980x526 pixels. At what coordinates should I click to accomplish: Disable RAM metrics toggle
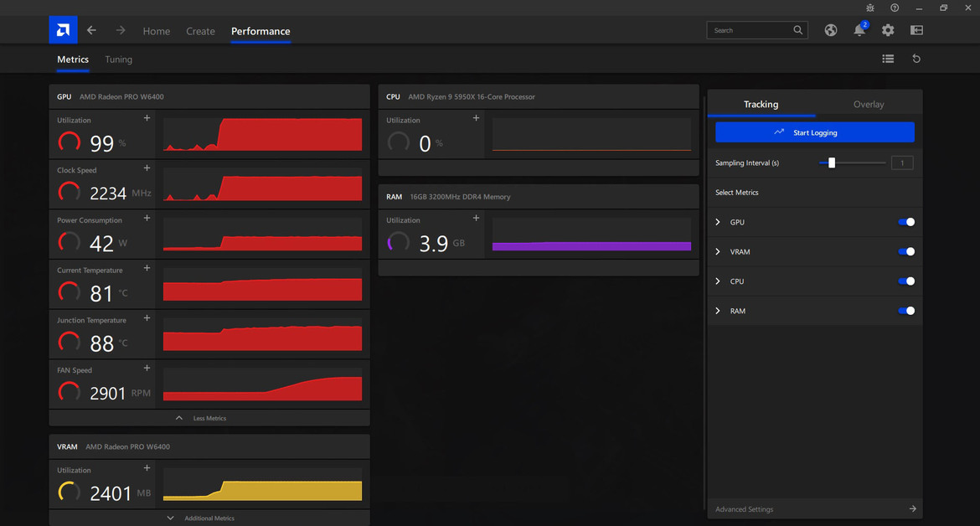(x=906, y=311)
